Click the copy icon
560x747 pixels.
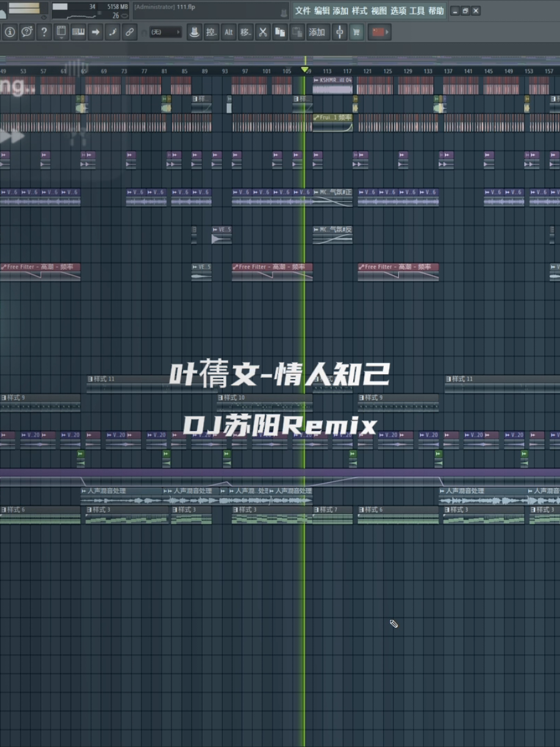click(x=279, y=32)
